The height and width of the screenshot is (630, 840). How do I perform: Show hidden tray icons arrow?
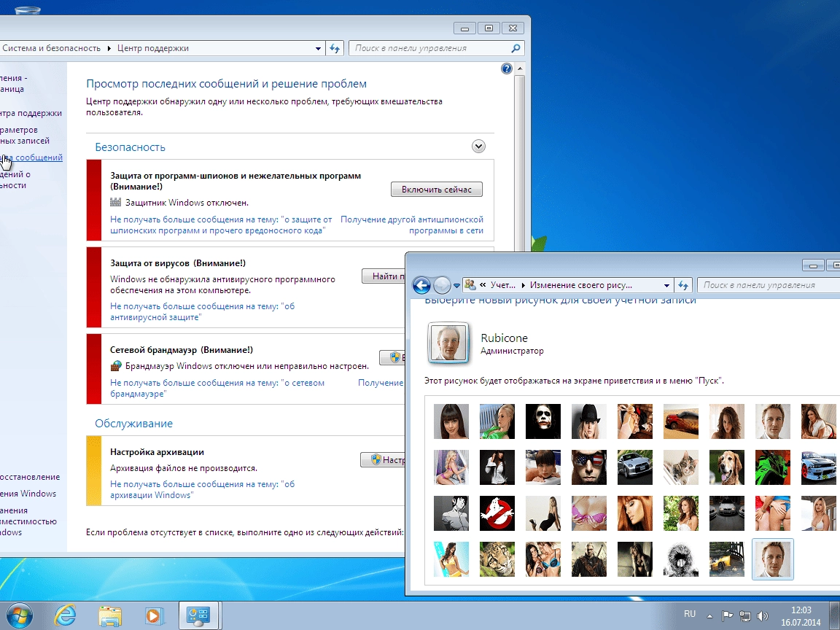[x=709, y=616]
